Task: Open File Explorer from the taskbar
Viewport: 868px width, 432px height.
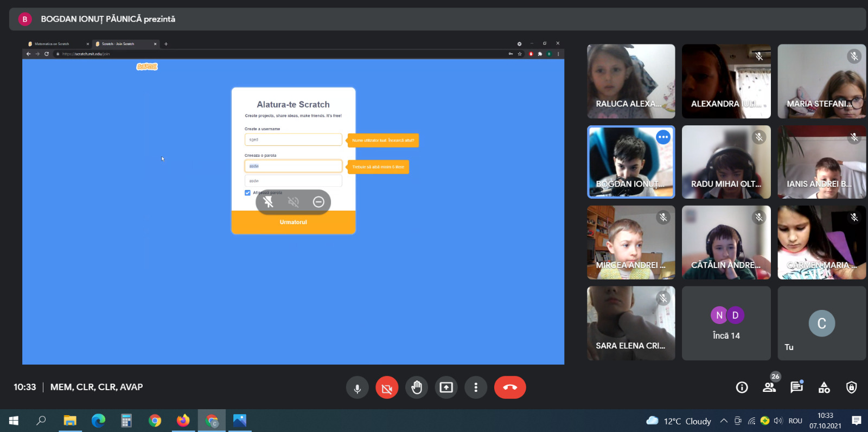Action: (x=70, y=421)
